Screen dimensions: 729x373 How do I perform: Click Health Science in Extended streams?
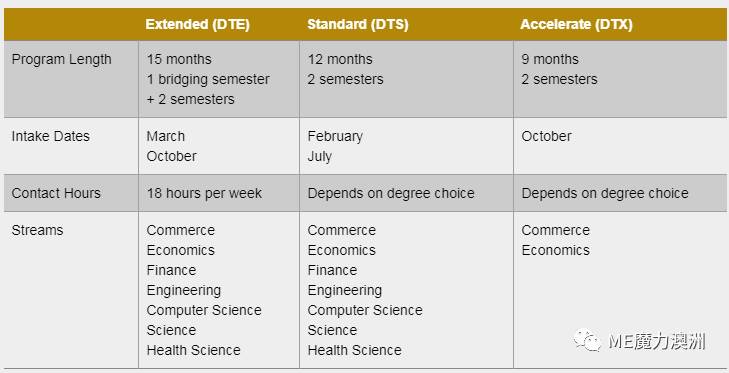coord(193,350)
